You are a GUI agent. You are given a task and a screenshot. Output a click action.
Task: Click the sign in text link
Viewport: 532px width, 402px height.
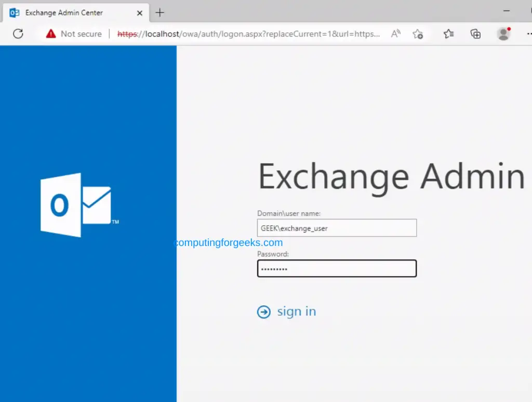click(x=296, y=312)
